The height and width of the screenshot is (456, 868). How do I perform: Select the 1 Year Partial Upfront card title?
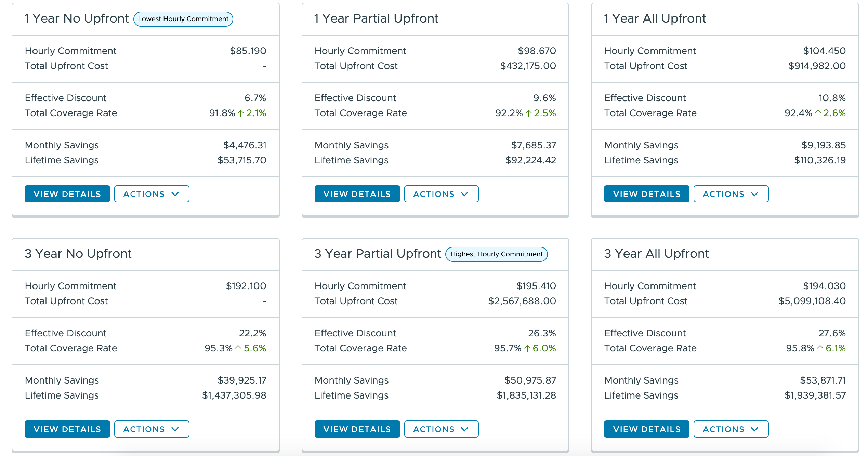376,19
